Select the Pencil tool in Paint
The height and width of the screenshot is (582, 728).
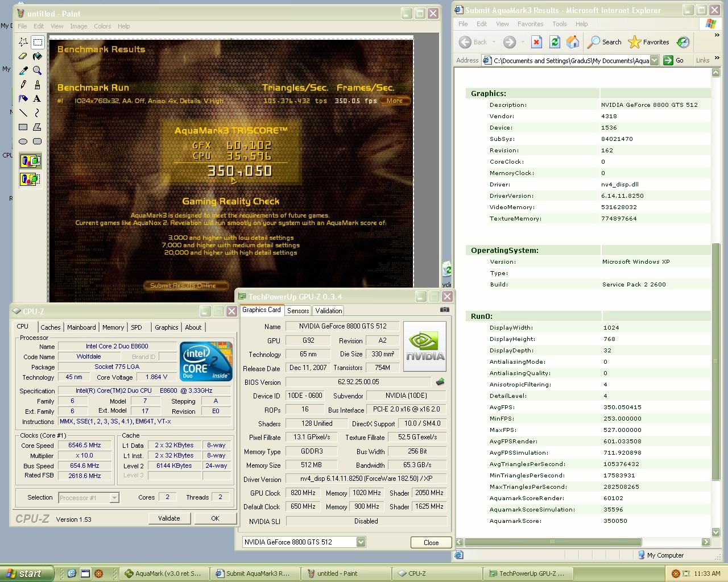pos(23,85)
